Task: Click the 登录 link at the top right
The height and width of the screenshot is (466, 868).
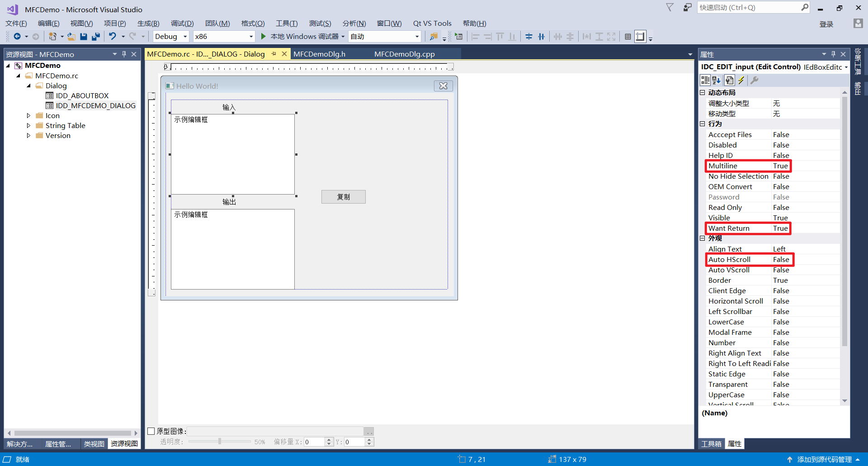Action: click(826, 24)
